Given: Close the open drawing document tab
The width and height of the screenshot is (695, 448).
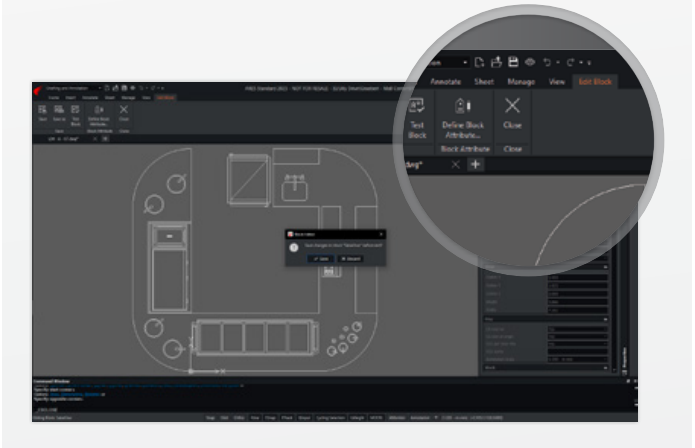Looking at the screenshot, I should [454, 164].
